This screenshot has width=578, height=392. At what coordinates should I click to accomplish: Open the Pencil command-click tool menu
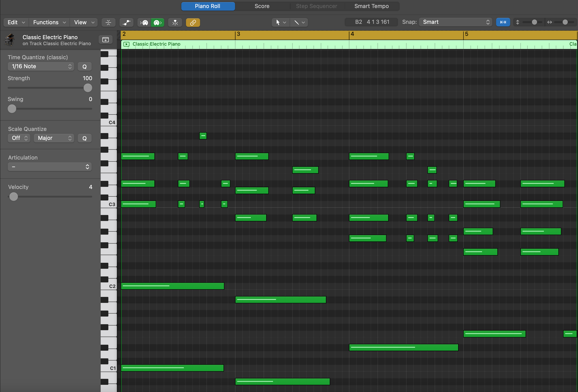coord(299,22)
